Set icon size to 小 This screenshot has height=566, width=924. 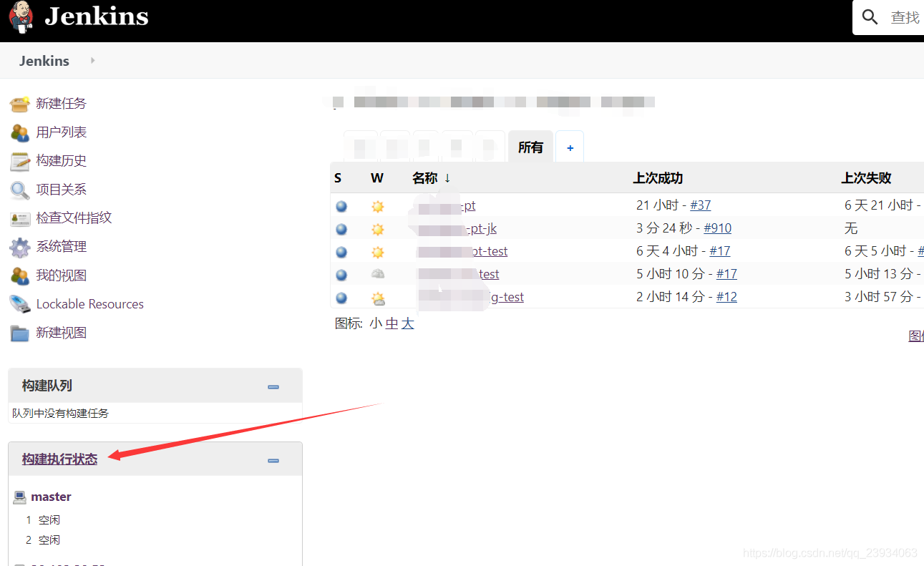click(376, 323)
